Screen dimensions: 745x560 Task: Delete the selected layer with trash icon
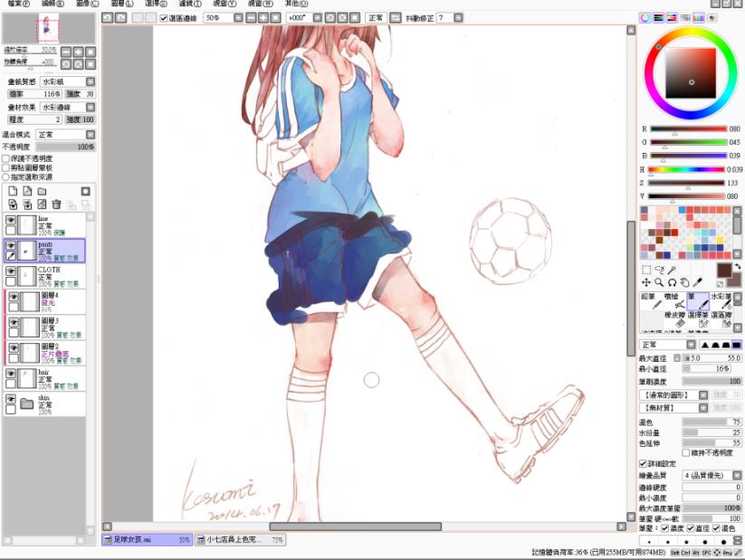[56, 204]
